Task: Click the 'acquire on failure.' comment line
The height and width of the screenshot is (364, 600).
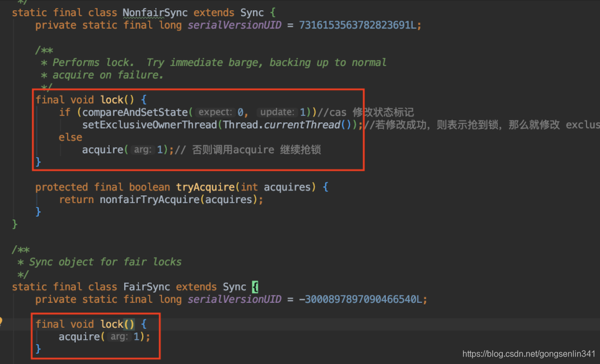Action: click(108, 75)
